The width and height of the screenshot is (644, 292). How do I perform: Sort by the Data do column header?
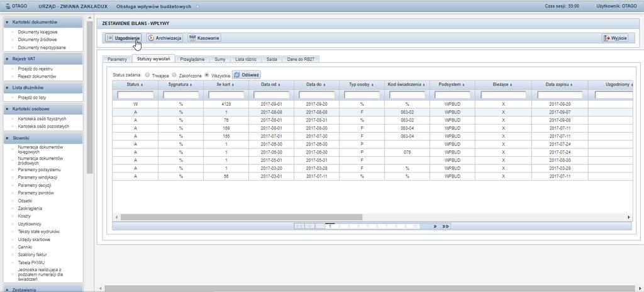[x=316, y=84]
